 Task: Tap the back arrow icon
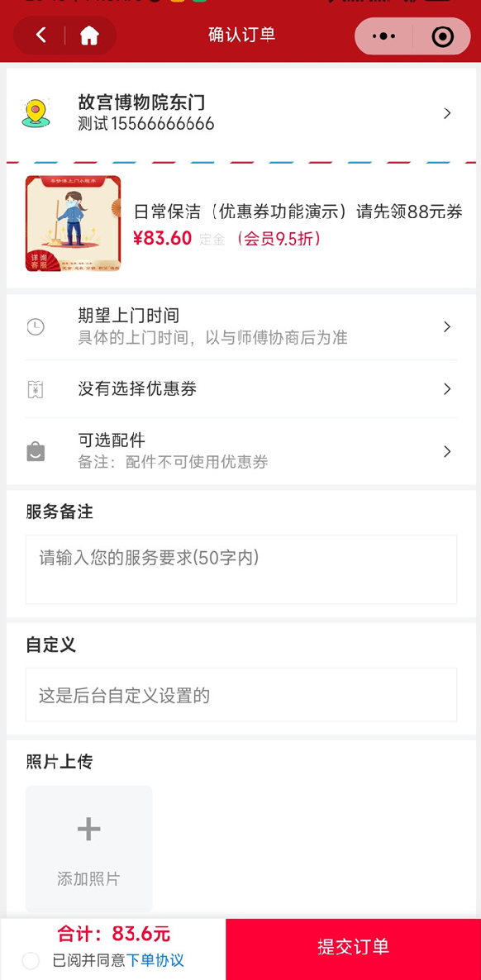pyautogui.click(x=41, y=36)
